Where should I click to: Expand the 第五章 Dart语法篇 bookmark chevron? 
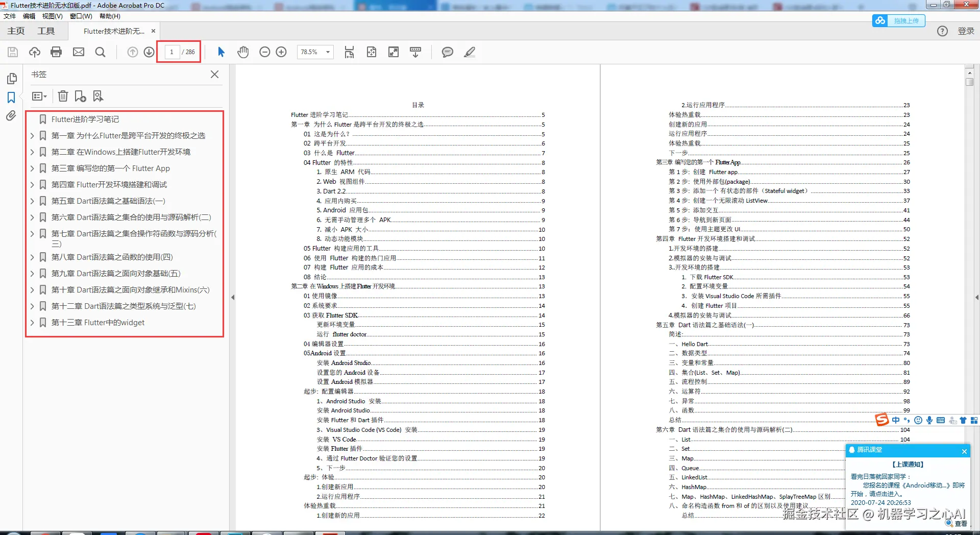point(32,201)
